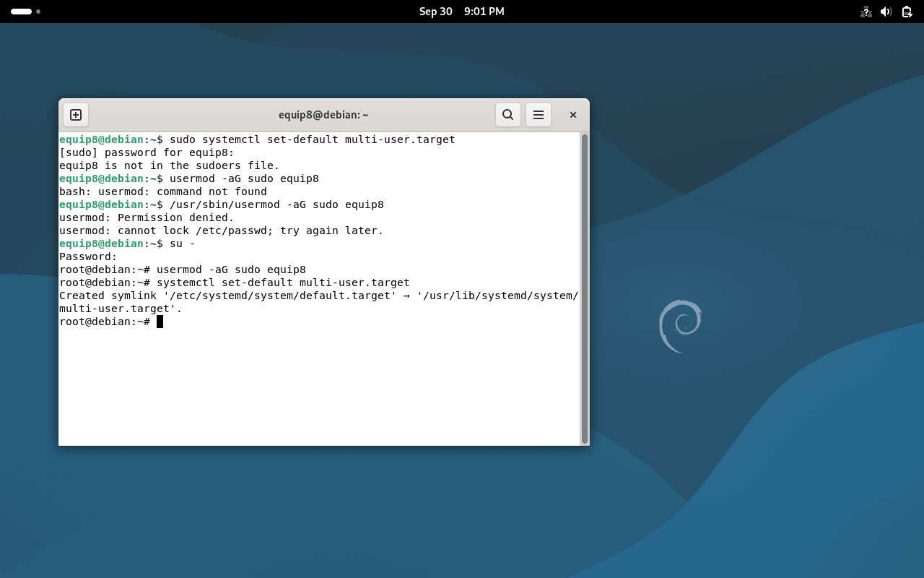Click the root 'systemctl set-default multi-user.target' line
Viewport: 924px width, 578px height.
pos(235,282)
